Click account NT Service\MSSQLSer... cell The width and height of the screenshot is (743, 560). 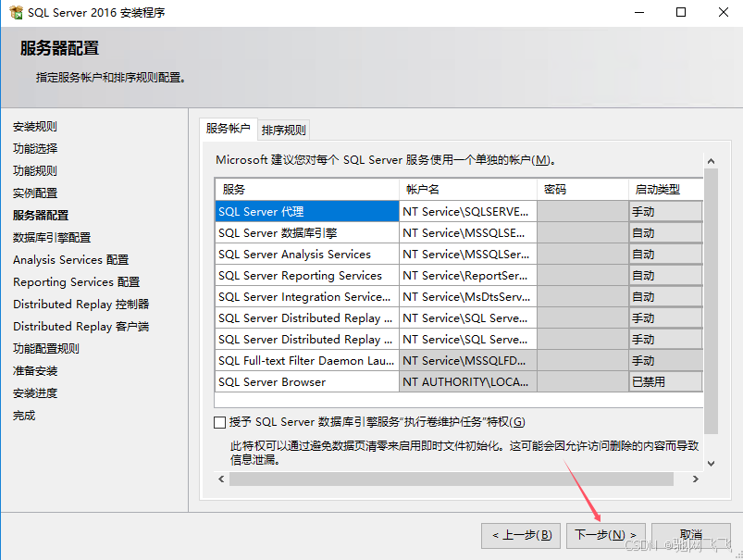pyautogui.click(x=468, y=255)
